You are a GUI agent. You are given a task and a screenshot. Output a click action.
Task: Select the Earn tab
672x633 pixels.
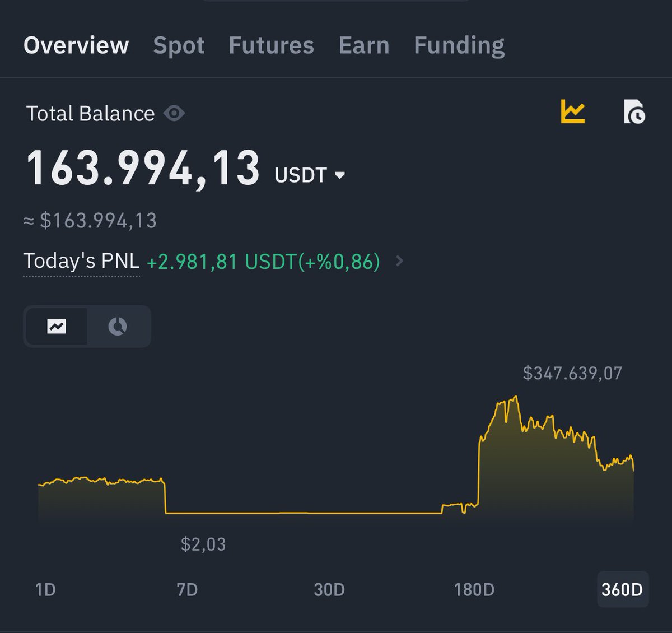click(x=363, y=46)
